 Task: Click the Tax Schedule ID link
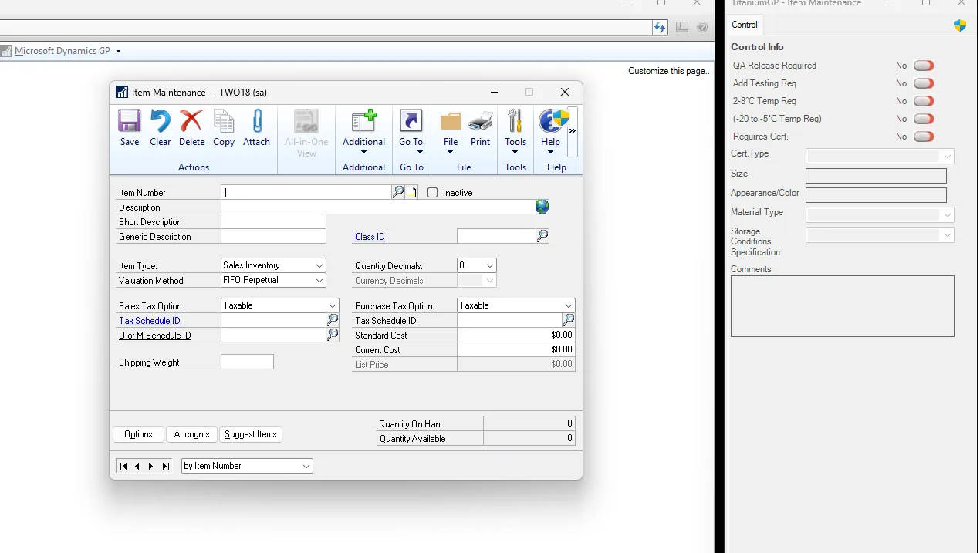pyautogui.click(x=150, y=321)
